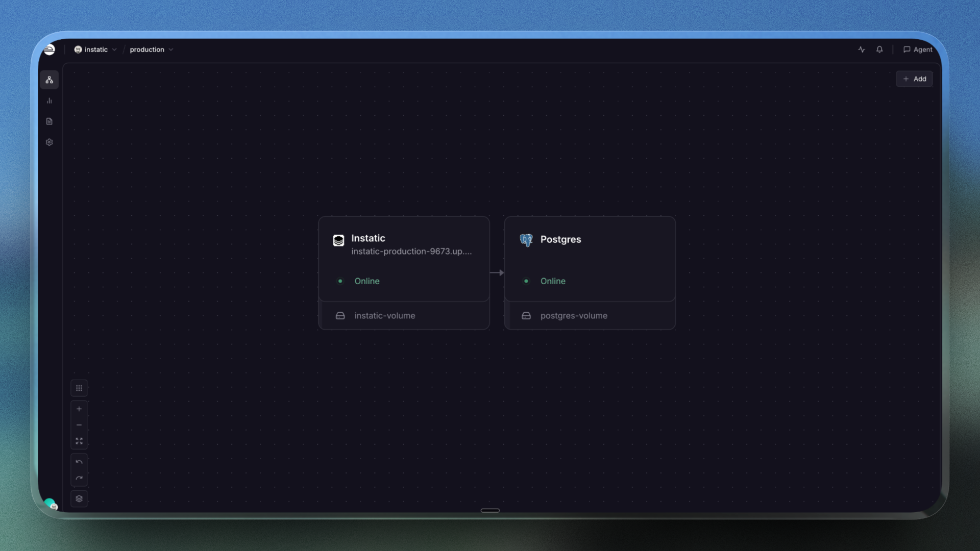Open the Railway logo home icon

(50, 49)
